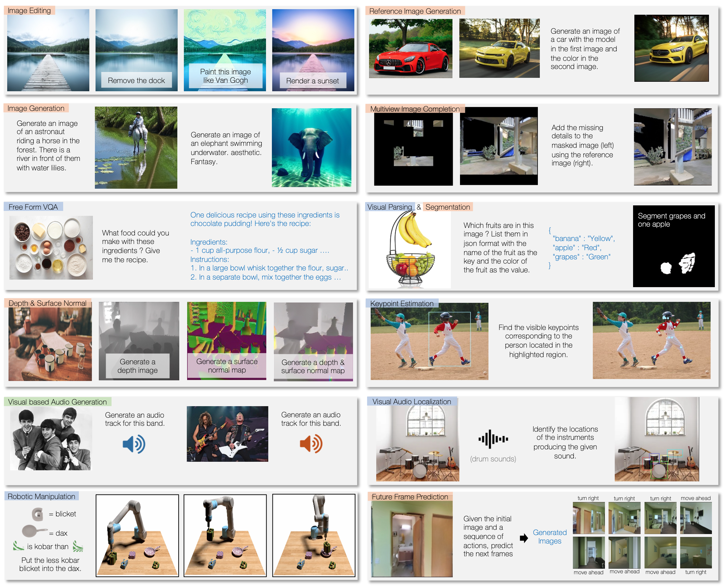Click the first 'turn right' predicted frame
Image resolution: width=725 pixels, height=588 pixels.
(589, 518)
